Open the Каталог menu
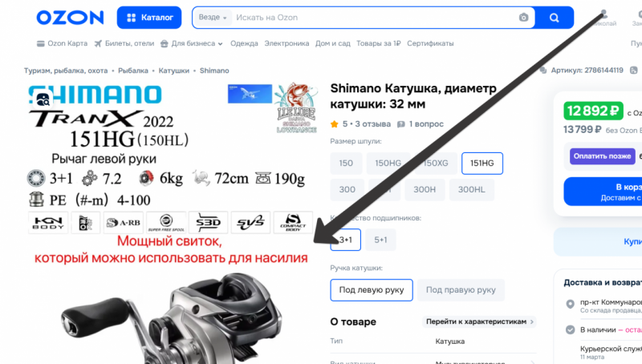This screenshot has height=364, width=642. pyautogui.click(x=149, y=18)
